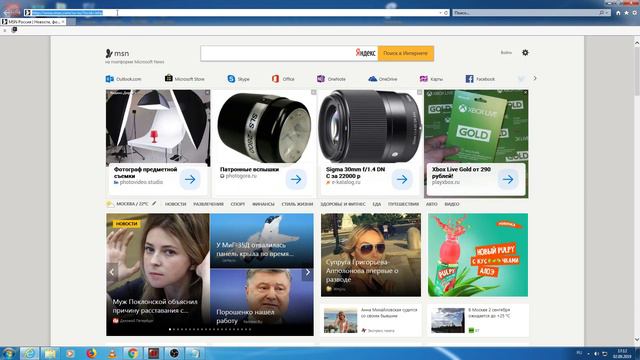Open Windows Start button

click(8, 353)
